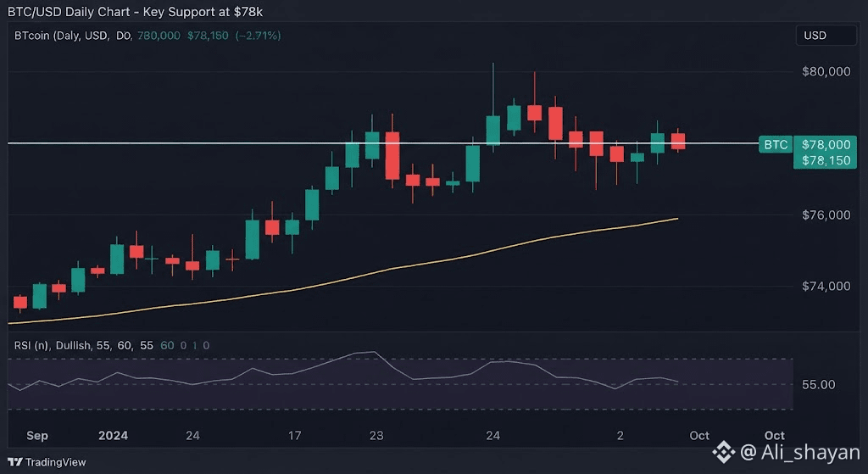The image size is (868, 474).
Task: Click the TradingView logo
Action: (47, 462)
